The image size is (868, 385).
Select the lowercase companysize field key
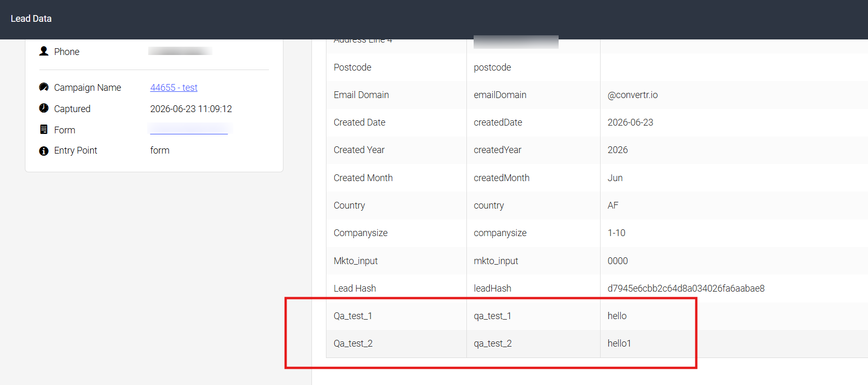coord(500,233)
